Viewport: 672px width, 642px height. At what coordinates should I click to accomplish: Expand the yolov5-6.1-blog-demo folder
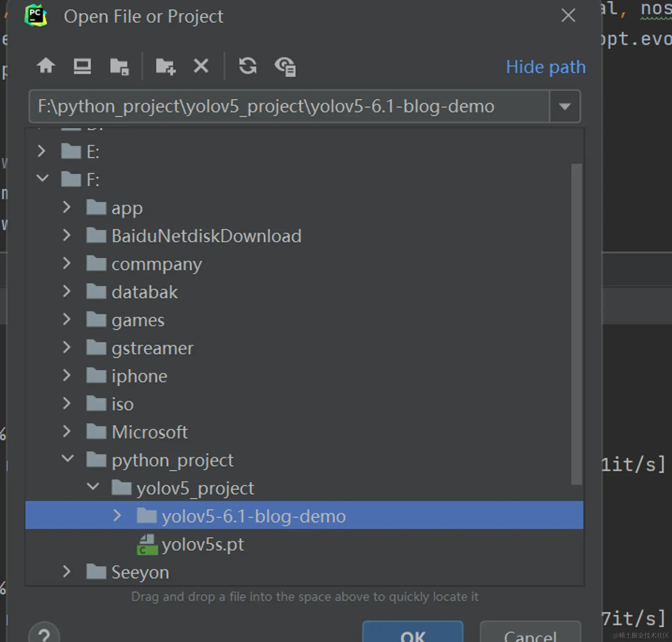(117, 516)
